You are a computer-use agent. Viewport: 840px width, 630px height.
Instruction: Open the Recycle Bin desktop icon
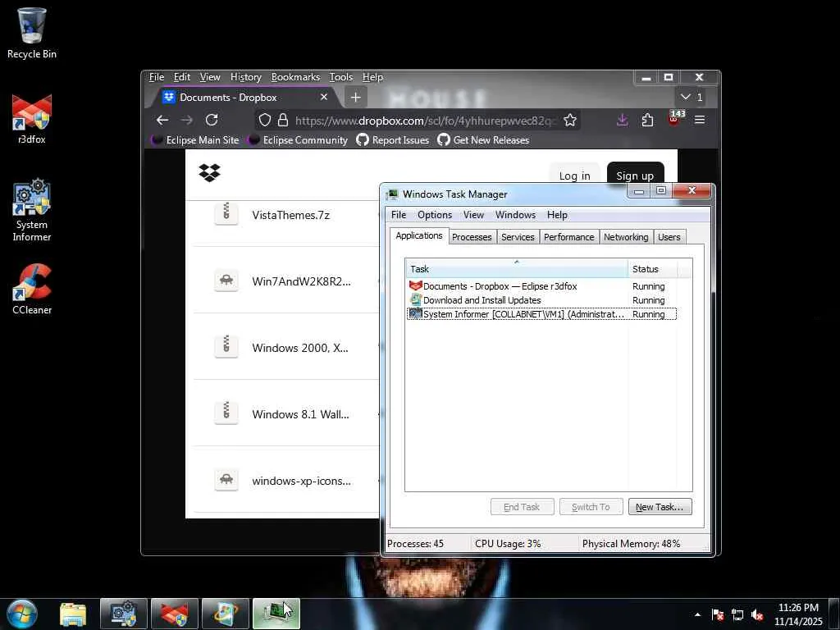[x=32, y=33]
